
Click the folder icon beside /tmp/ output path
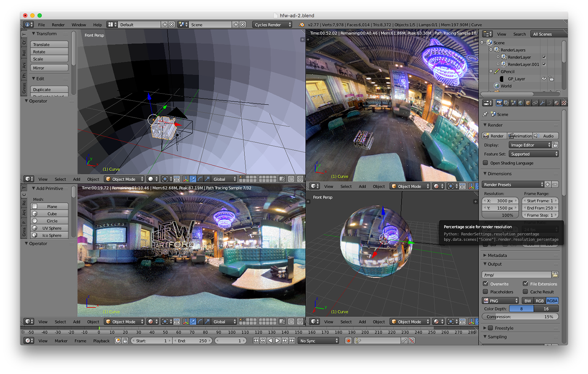(555, 275)
